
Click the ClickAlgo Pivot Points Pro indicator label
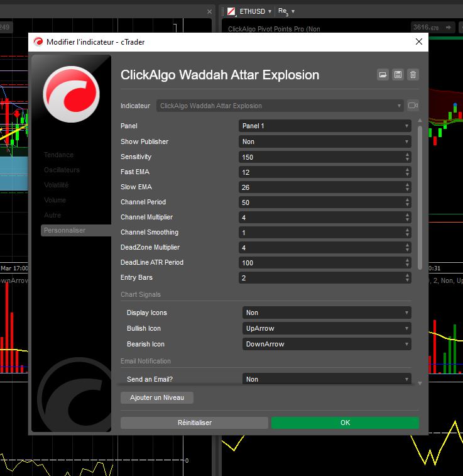[x=274, y=29]
